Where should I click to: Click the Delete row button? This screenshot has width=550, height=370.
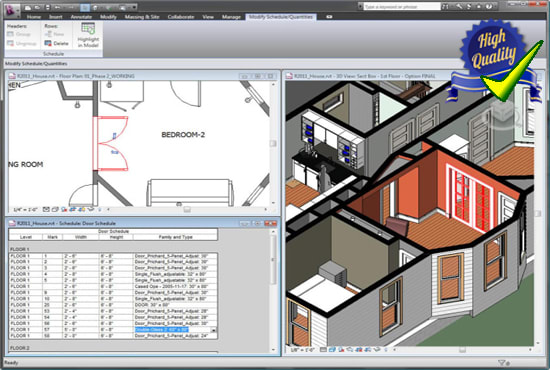pyautogui.click(x=56, y=43)
